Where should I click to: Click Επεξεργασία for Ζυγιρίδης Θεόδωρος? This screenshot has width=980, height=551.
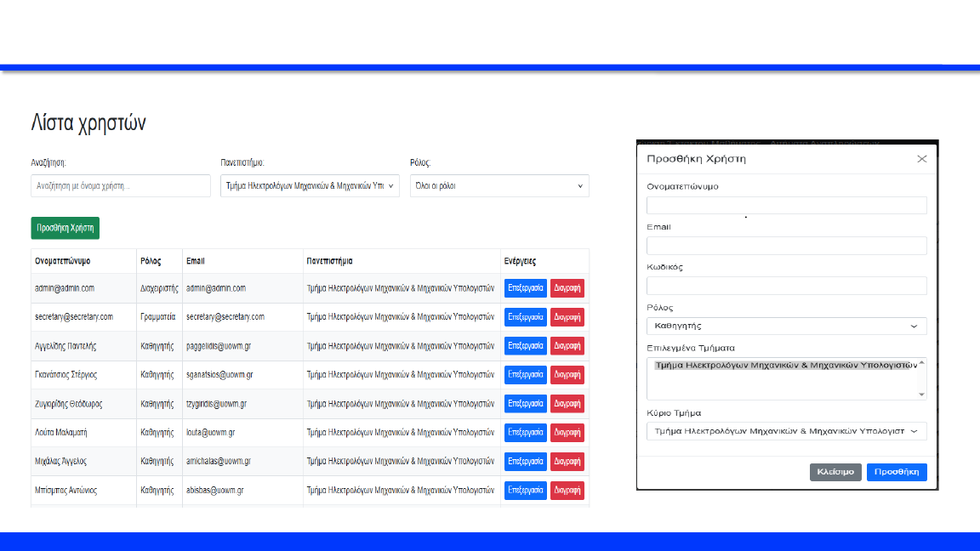pos(525,404)
